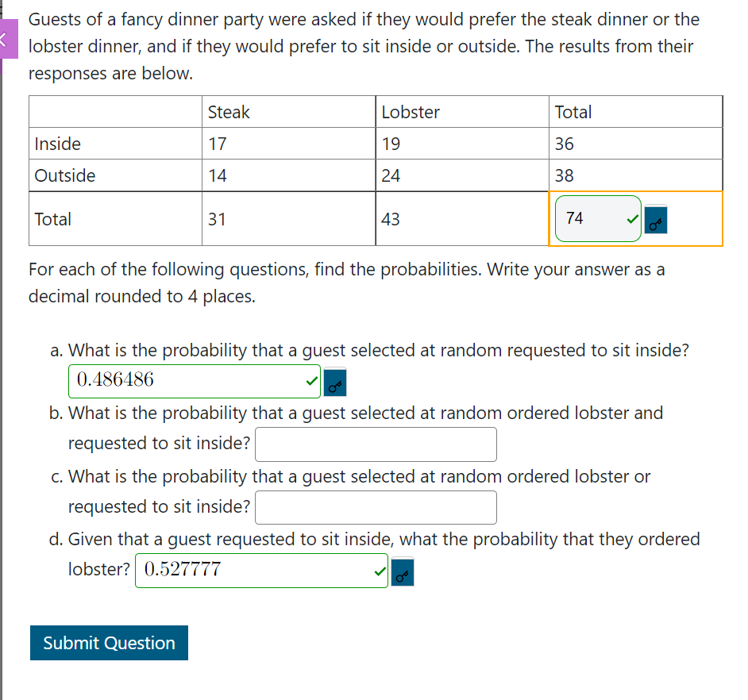748x700 pixels.
Task: Click into the 0.527777 answer field
Action: click(261, 571)
